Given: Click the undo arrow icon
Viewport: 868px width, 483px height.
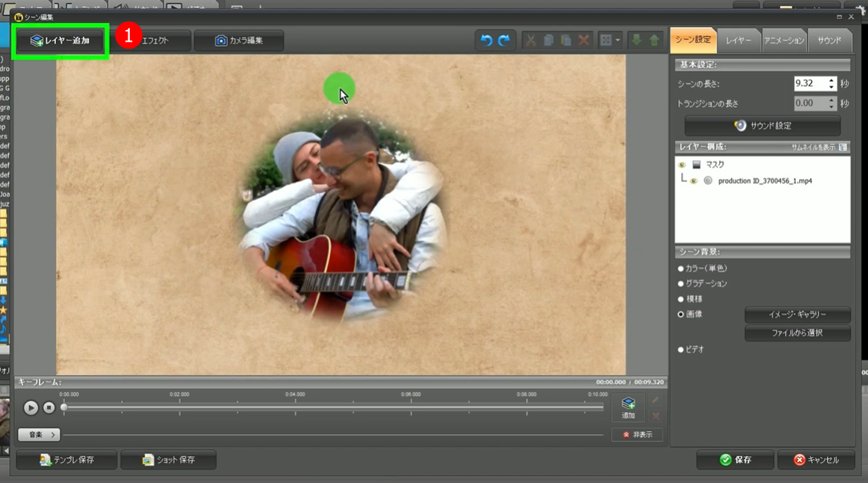Looking at the screenshot, I should (x=486, y=40).
